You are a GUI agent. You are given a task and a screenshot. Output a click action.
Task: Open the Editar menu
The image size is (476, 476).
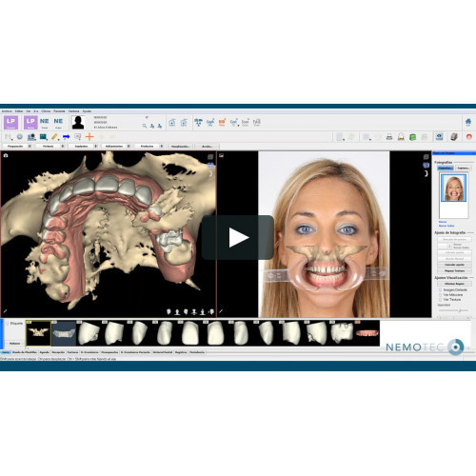point(19,111)
